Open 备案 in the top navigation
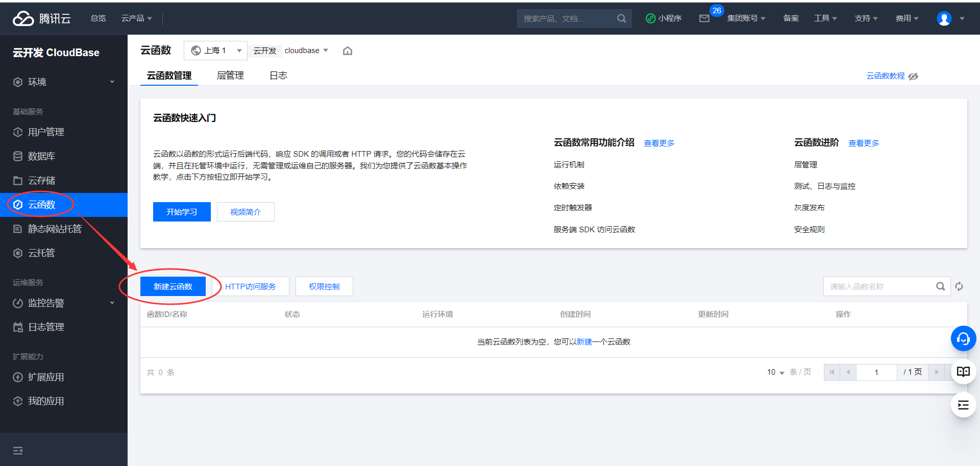 point(791,18)
